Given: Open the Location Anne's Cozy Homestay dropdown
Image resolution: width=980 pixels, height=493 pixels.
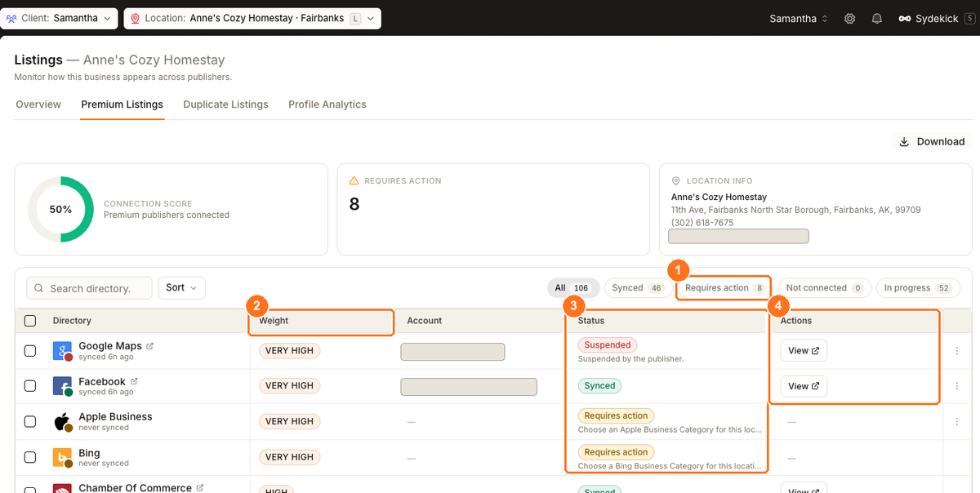Looking at the screenshot, I should [x=252, y=18].
